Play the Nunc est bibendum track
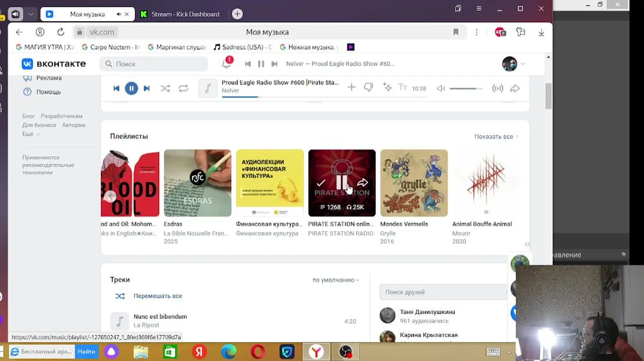Viewport: 644px width, 361px height. (x=119, y=321)
